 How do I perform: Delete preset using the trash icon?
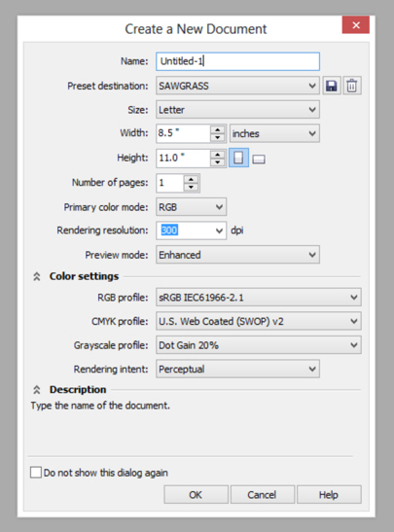[x=352, y=86]
